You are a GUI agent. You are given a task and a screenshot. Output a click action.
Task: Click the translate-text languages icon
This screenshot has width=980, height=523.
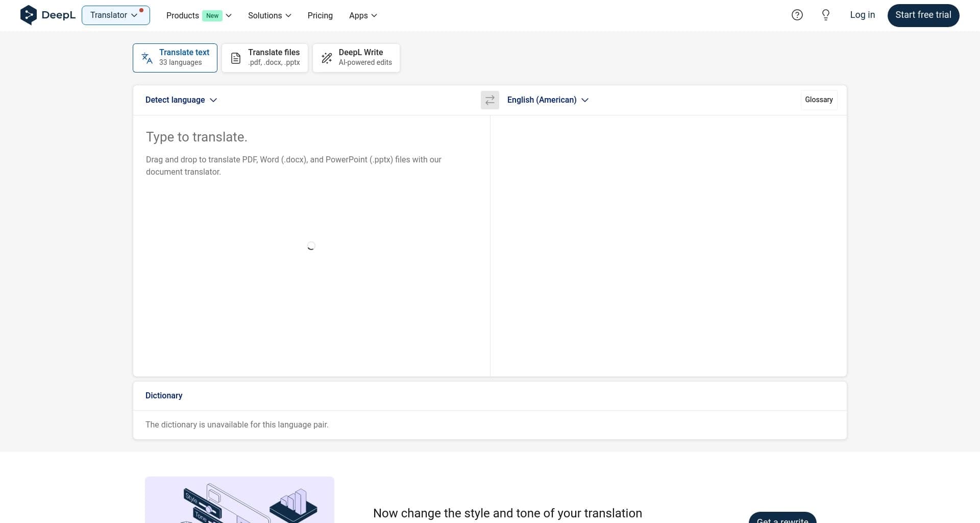pos(147,58)
